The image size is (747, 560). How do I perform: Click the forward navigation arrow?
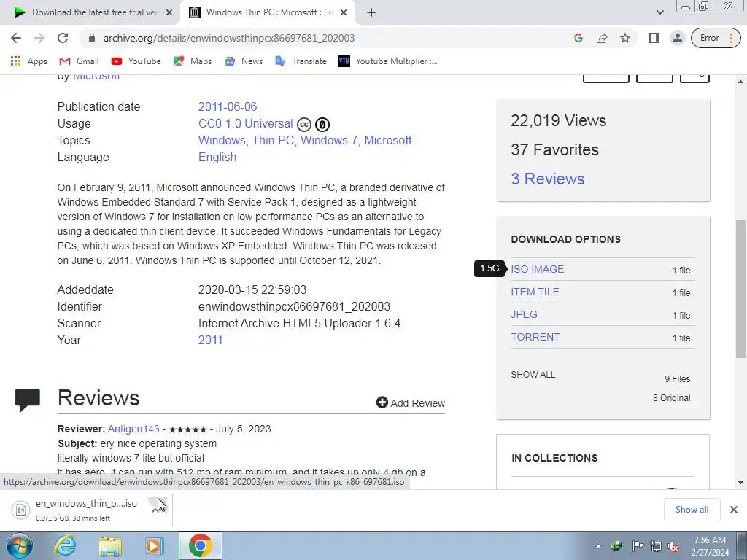39,38
